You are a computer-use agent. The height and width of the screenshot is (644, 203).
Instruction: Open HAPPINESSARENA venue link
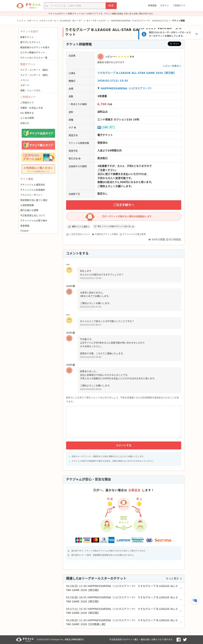pos(126,89)
